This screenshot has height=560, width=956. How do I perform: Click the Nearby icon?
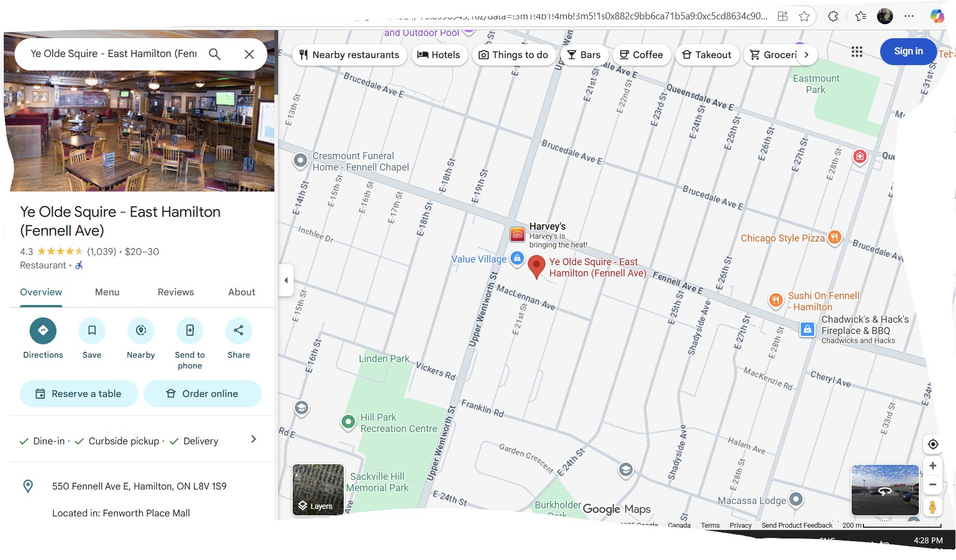coord(141,330)
